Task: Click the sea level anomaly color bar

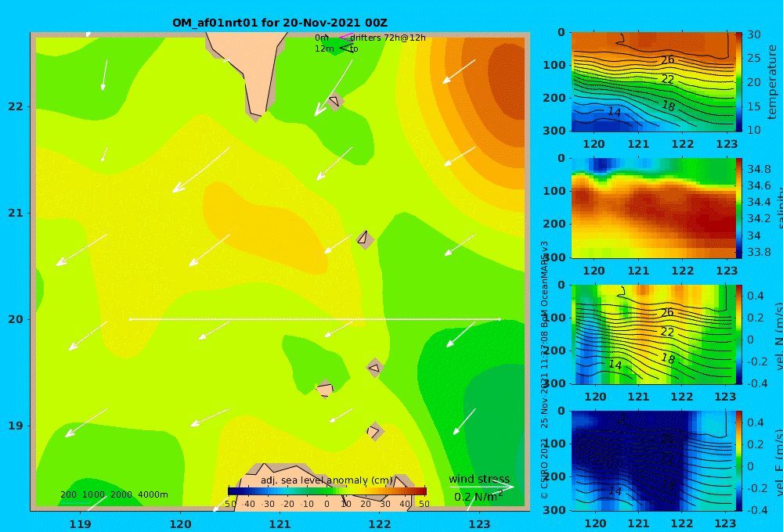Action: point(327,491)
